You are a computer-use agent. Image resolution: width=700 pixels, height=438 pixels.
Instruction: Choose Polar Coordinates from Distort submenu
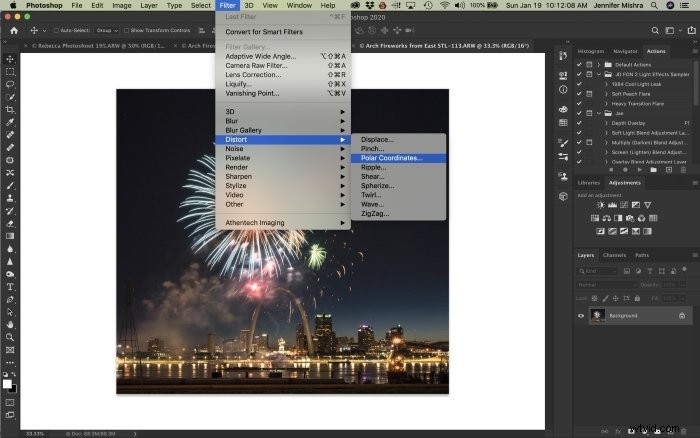click(392, 157)
